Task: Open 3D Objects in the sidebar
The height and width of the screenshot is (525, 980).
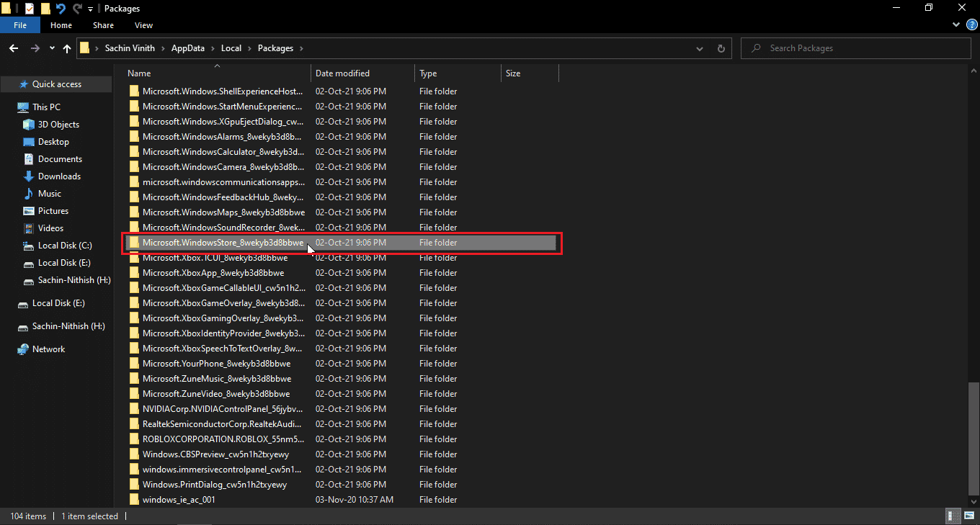Action: [x=58, y=125]
